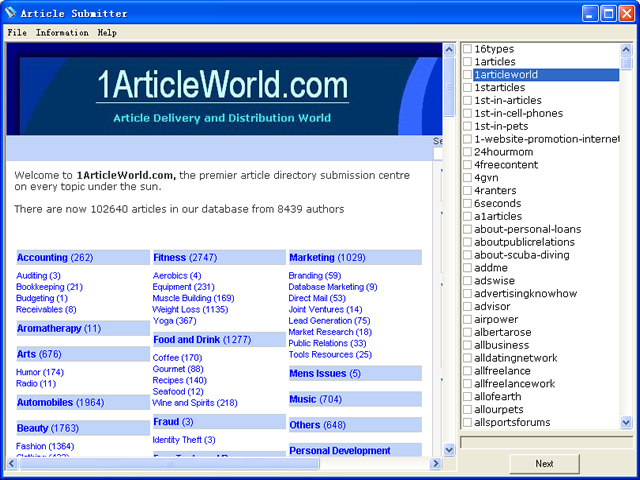
Task: Open the Bookkeeping (21) subcategory
Action: tap(49, 287)
